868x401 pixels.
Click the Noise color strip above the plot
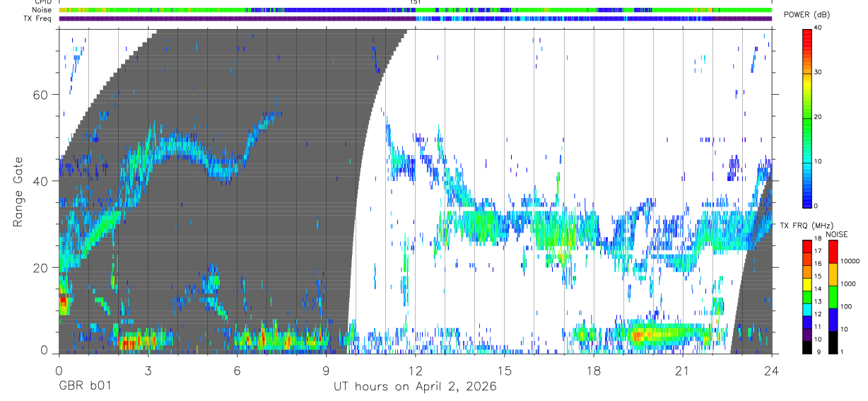click(x=415, y=10)
